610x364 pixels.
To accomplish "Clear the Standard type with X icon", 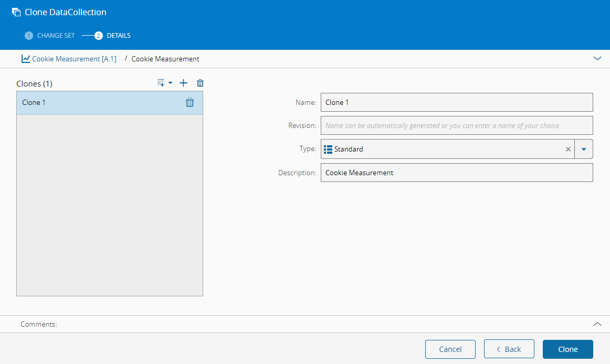I will coord(567,149).
